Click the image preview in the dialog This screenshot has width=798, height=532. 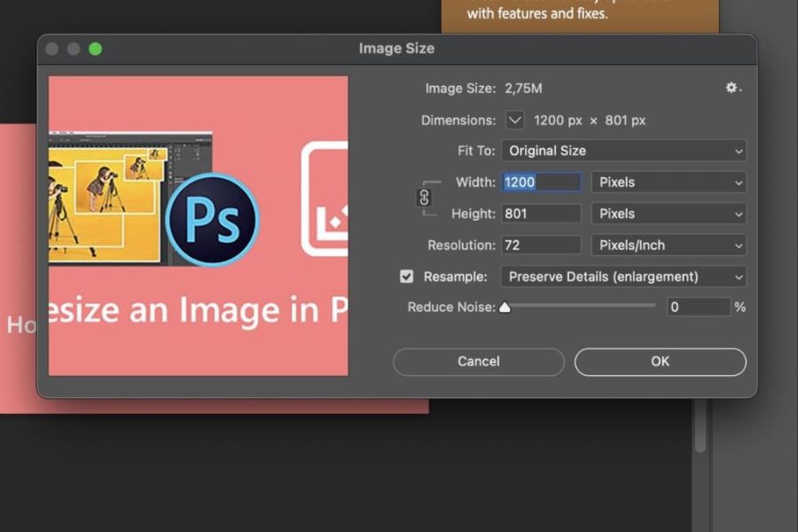coord(198,225)
